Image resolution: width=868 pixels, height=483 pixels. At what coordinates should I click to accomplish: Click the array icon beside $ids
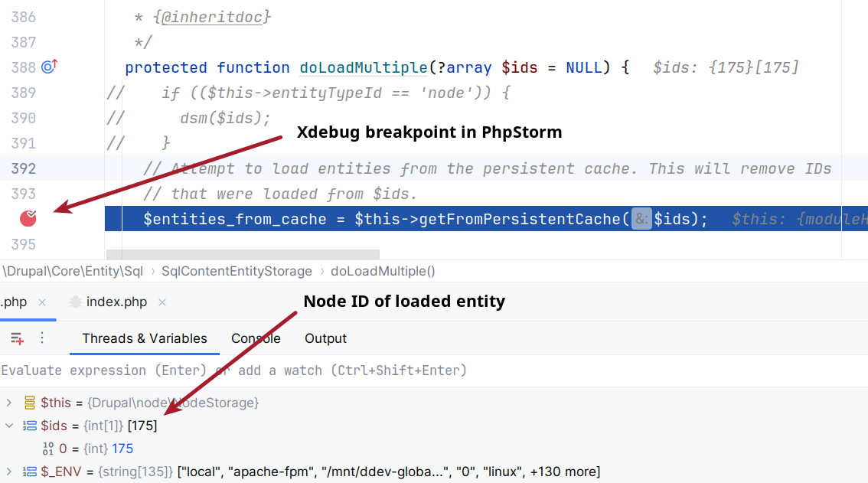coord(29,426)
